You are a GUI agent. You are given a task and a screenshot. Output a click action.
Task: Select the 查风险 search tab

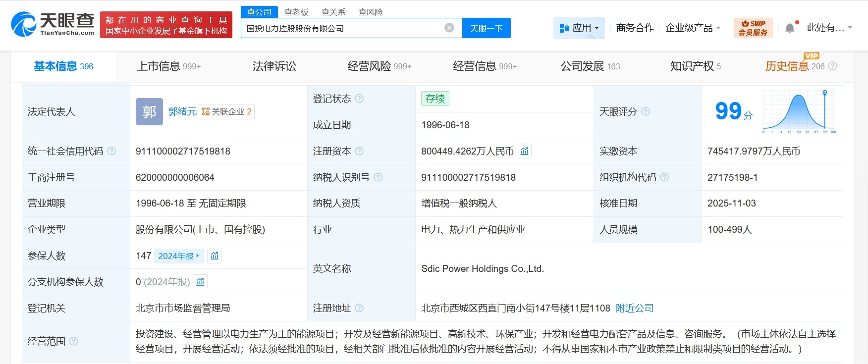[x=371, y=12]
